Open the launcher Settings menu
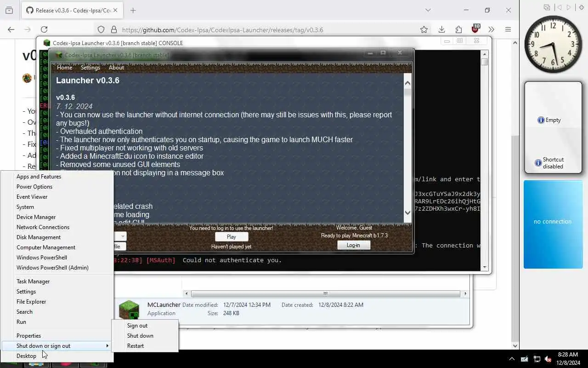The image size is (588, 368). point(90,68)
